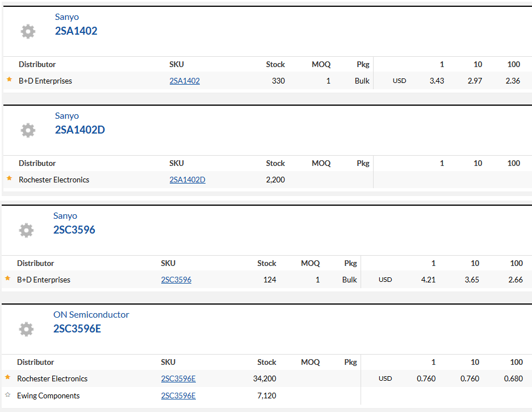Open the 2SC3596E part title
The height and width of the screenshot is (412, 532).
[x=77, y=329]
